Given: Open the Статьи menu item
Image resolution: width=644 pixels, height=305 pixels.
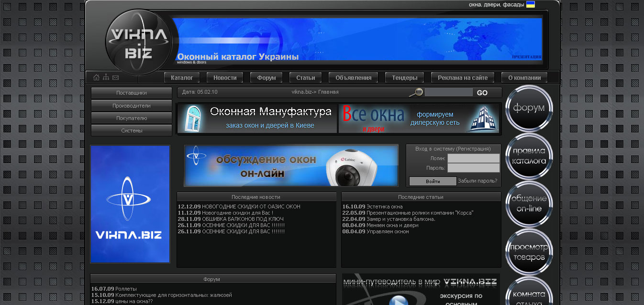Looking at the screenshot, I should [x=305, y=77].
